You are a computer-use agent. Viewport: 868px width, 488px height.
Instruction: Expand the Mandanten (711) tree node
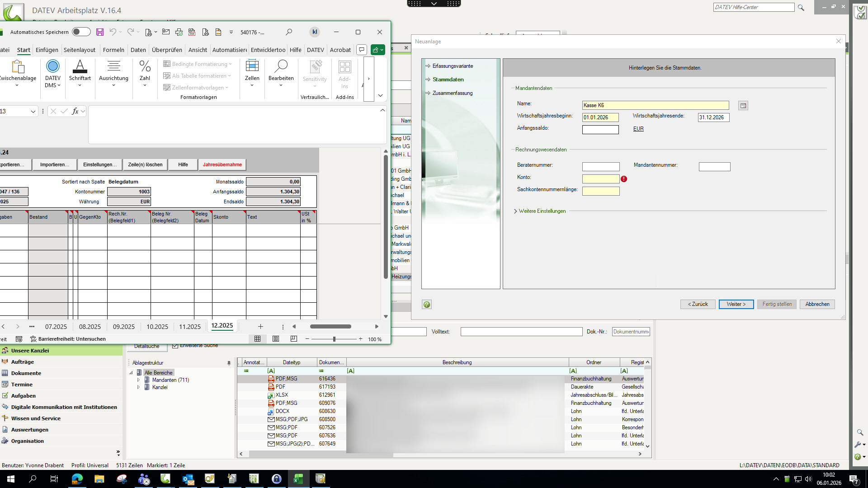coord(139,380)
